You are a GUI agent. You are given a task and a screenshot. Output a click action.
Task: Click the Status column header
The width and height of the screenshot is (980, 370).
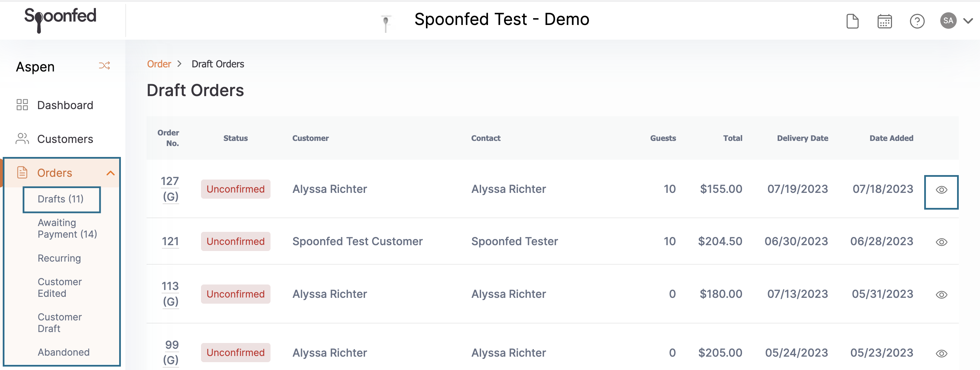[x=236, y=138]
